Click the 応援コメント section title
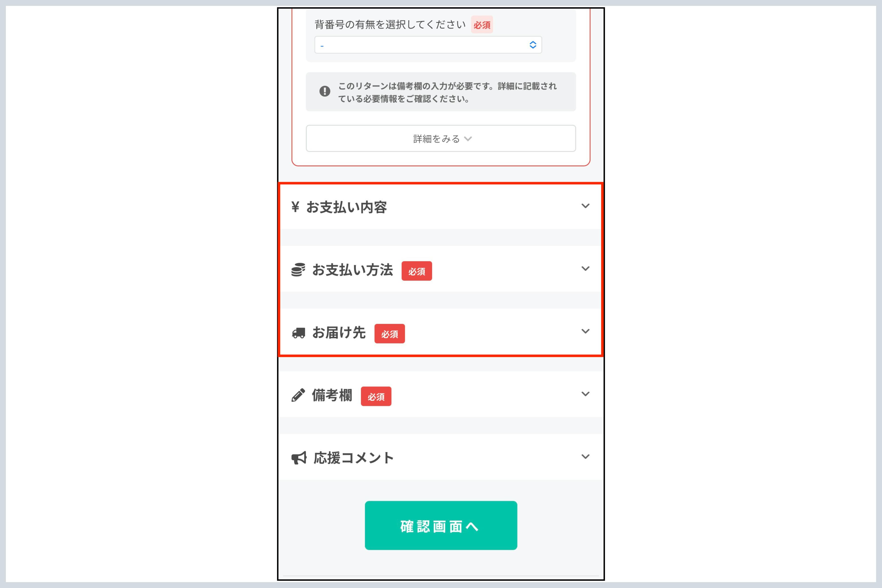 coord(353,458)
